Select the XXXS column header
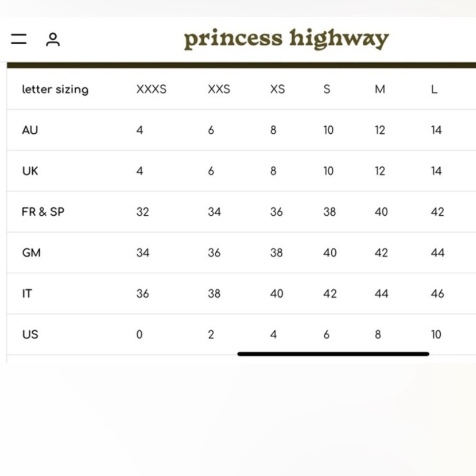The image size is (476, 476). coord(151,89)
